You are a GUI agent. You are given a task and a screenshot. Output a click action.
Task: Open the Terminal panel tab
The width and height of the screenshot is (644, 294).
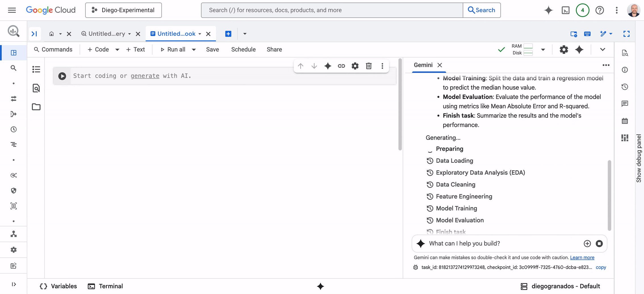[x=105, y=286]
